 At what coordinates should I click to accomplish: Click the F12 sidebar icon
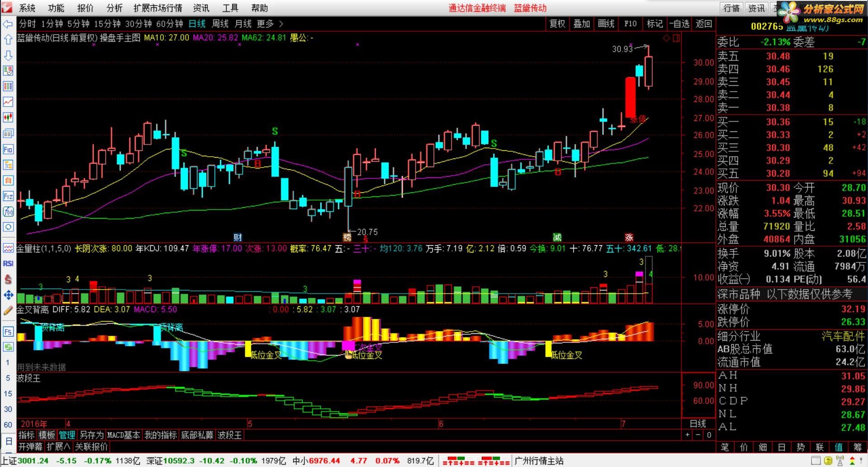point(8,196)
